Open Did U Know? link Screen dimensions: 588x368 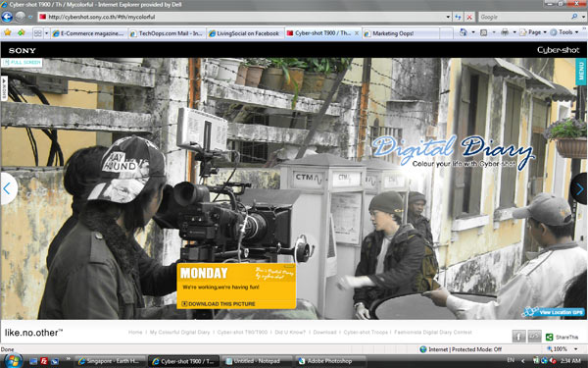click(x=290, y=333)
